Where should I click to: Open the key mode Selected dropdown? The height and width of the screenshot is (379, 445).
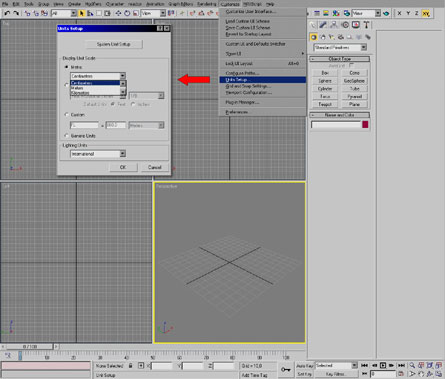tap(336, 365)
